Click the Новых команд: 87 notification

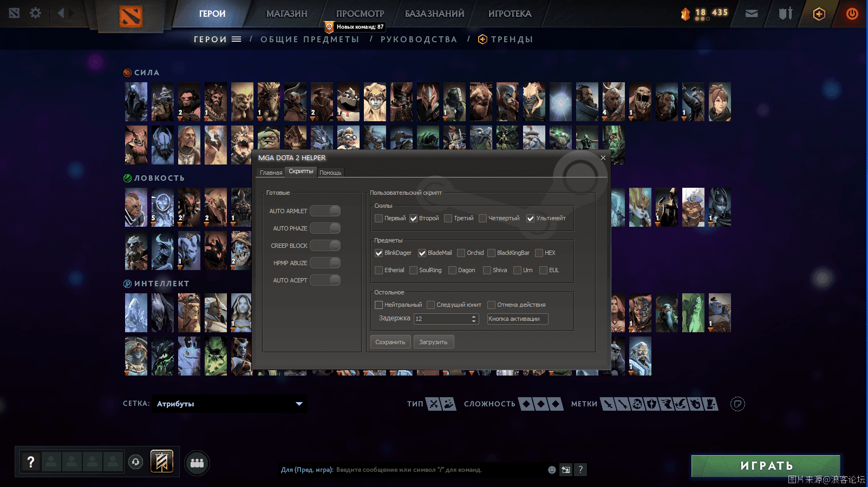click(x=355, y=27)
